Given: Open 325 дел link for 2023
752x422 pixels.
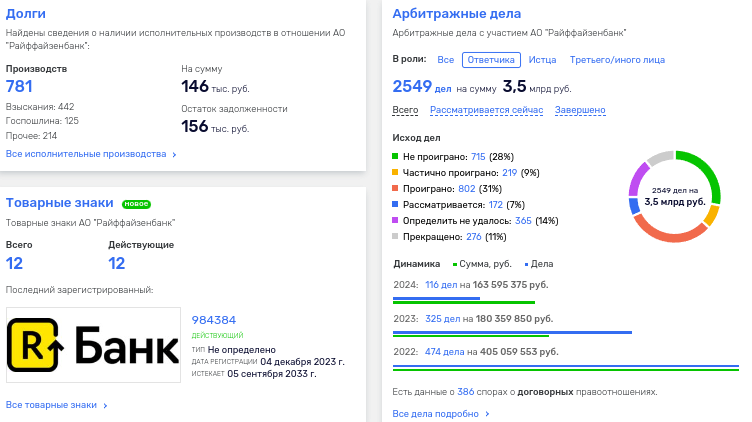Looking at the screenshot, I should (x=443, y=319).
